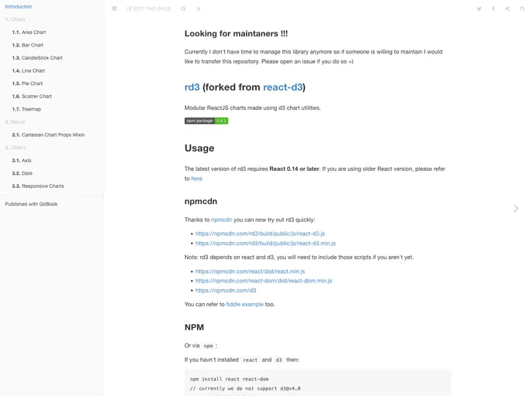Viewport: 532px width, 396px height.
Task: Go to next page with right arrow
Action: tap(516, 209)
